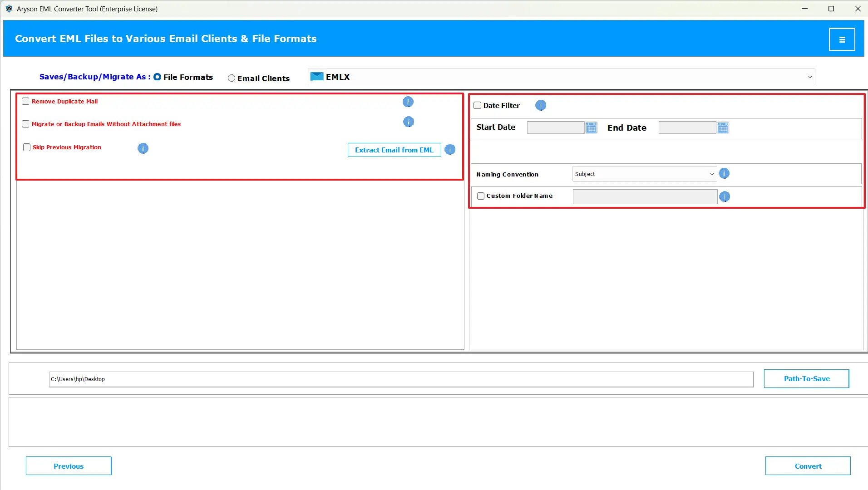Viewport: 868px width, 490px height.
Task: Click the Convert button
Action: [x=808, y=466]
